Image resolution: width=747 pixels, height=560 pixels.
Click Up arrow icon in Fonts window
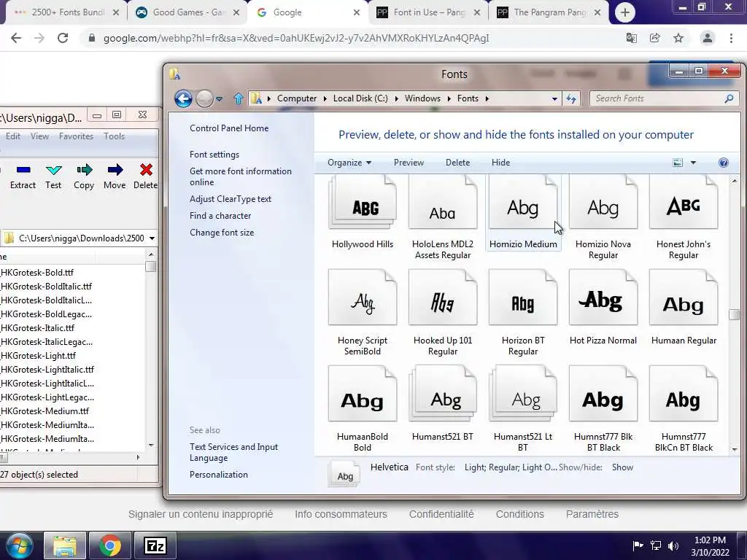(239, 98)
